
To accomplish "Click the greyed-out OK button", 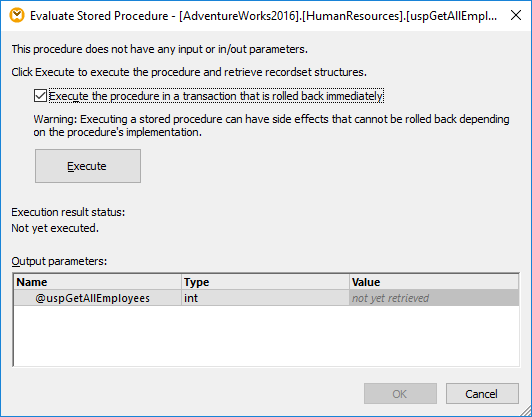I will (400, 394).
